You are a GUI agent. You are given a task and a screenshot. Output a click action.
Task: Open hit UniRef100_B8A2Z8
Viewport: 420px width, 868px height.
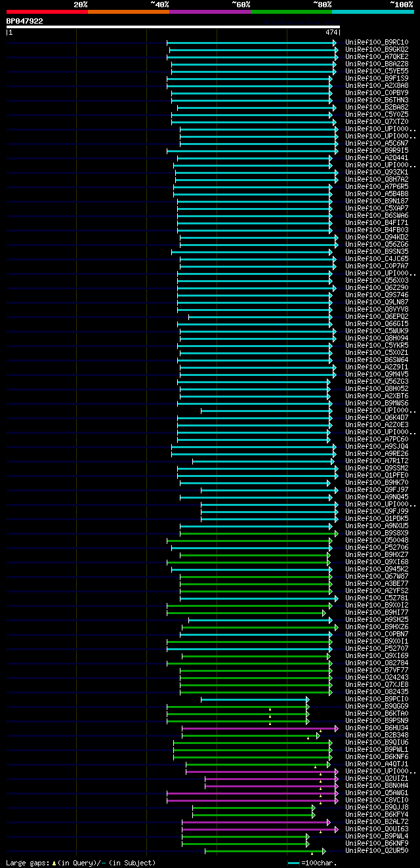point(377,64)
